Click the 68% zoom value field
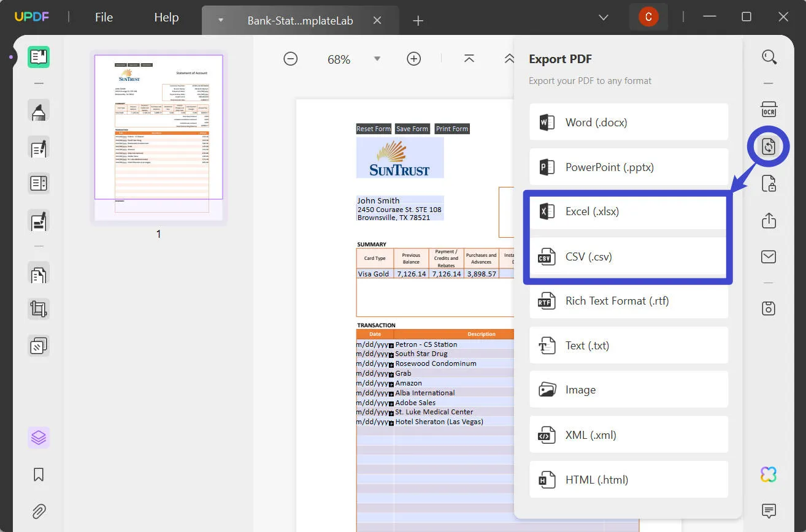 pos(339,59)
